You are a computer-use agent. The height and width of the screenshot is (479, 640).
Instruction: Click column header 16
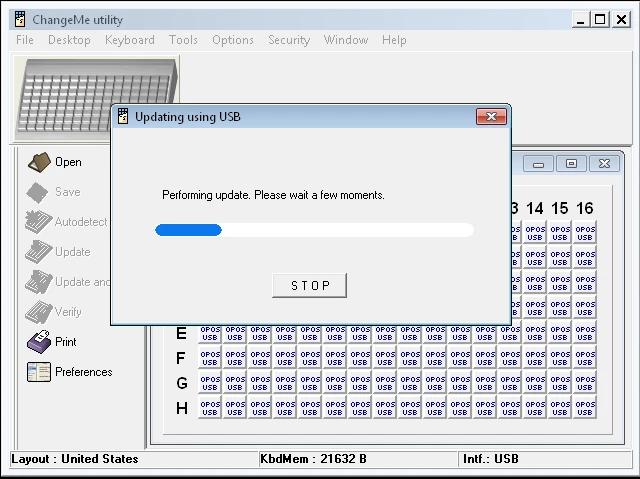[584, 208]
